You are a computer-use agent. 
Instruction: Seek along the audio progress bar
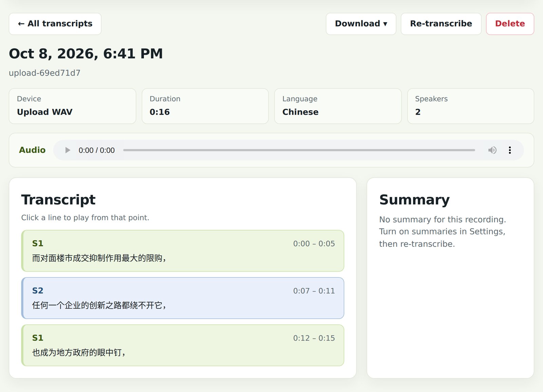[299, 150]
